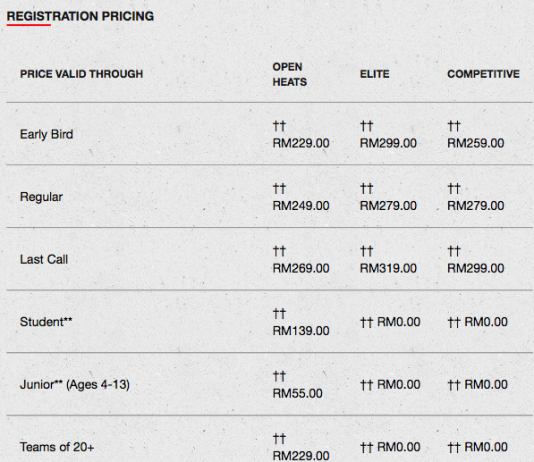Click Last Call Elite price RM319.00
The image size is (534, 462).
[x=388, y=268]
